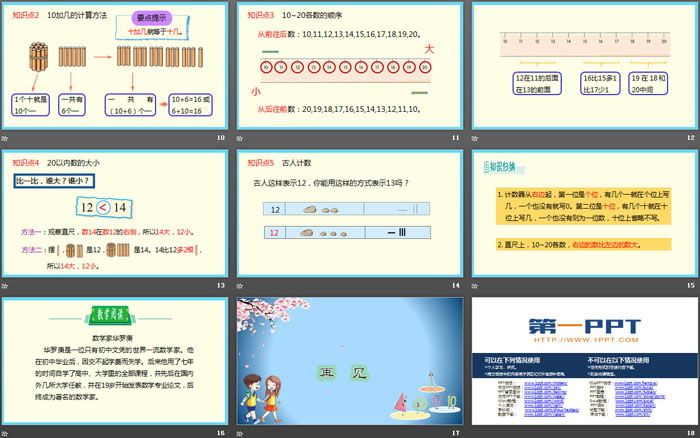This screenshot has width=700, height=438.
Task: Click slide number 13 label
Action: pyautogui.click(x=221, y=285)
